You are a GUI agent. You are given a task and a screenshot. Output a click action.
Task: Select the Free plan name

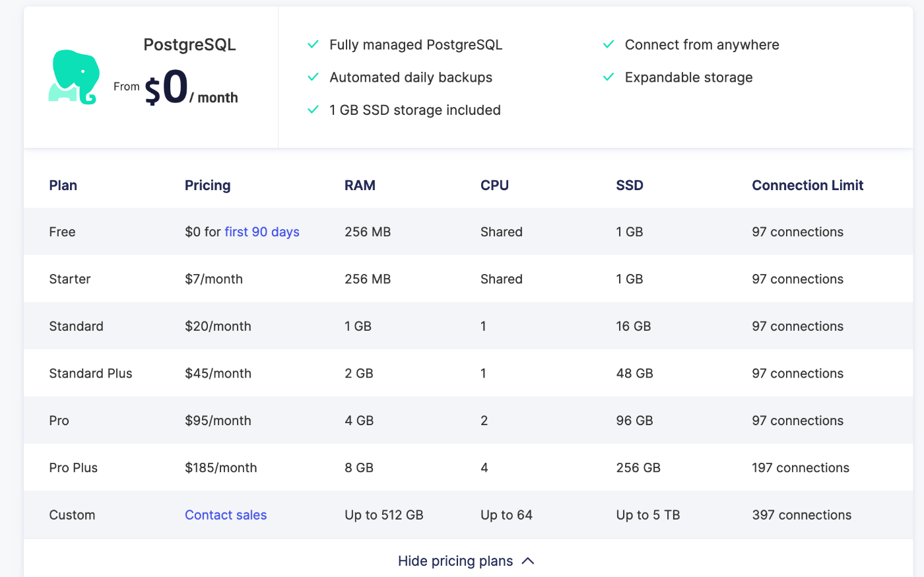tap(62, 232)
